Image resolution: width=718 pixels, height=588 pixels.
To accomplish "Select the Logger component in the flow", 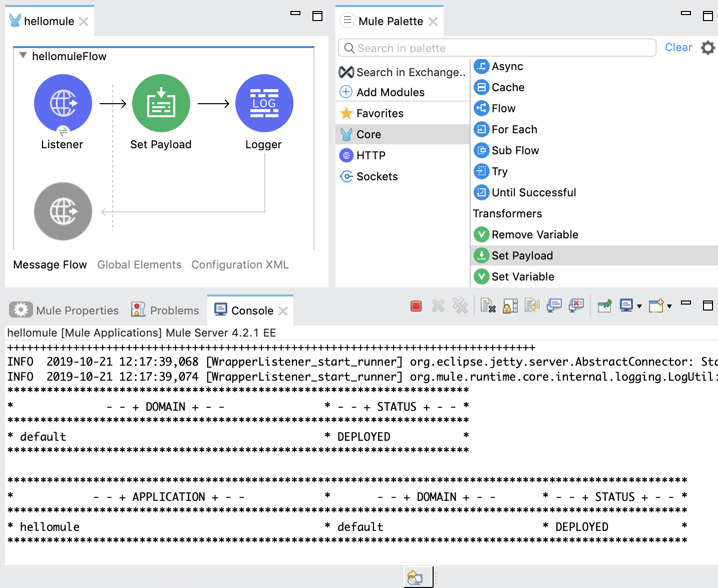I will click(264, 103).
